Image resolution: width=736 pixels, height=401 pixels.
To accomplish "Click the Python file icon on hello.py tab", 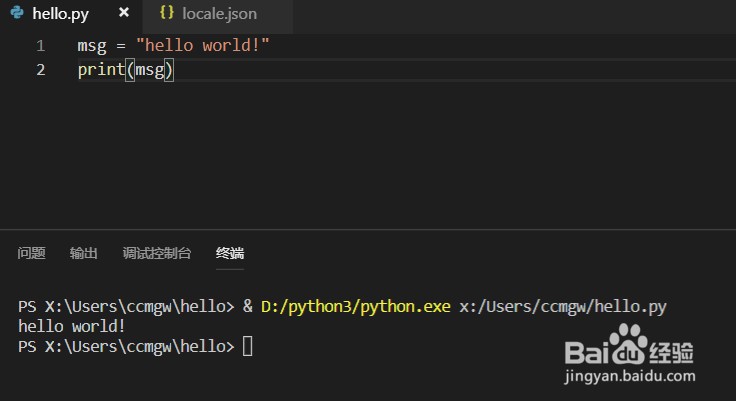I will click(x=17, y=14).
